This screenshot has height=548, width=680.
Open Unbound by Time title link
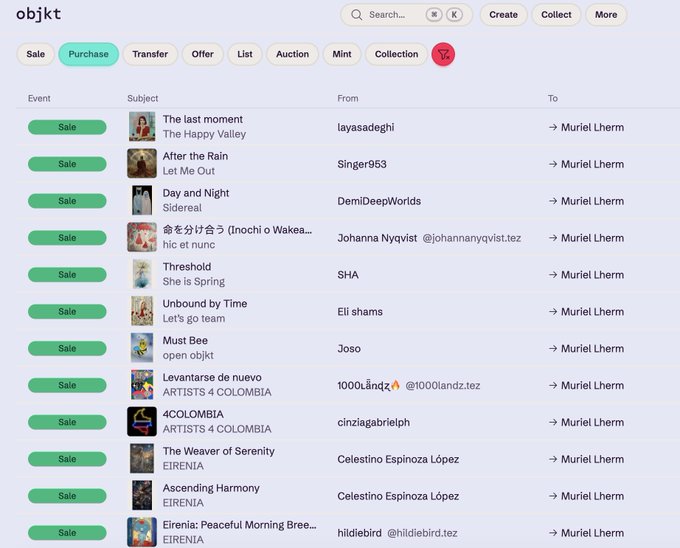(205, 303)
